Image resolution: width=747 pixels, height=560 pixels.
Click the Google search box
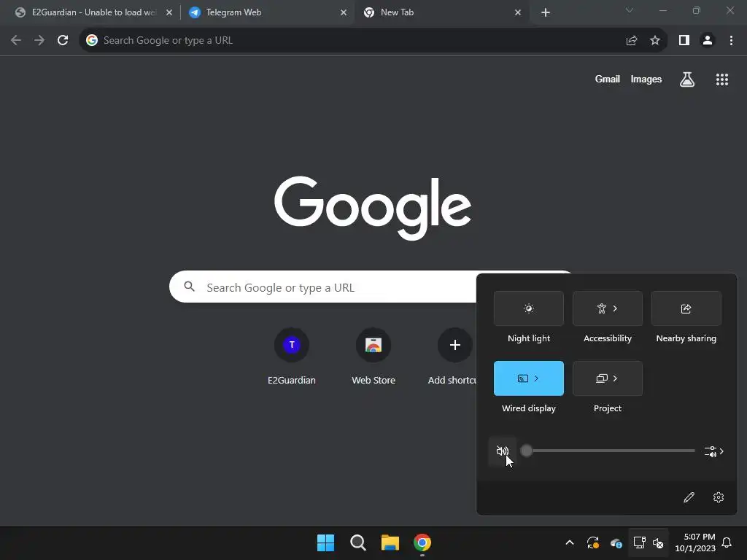[323, 287]
